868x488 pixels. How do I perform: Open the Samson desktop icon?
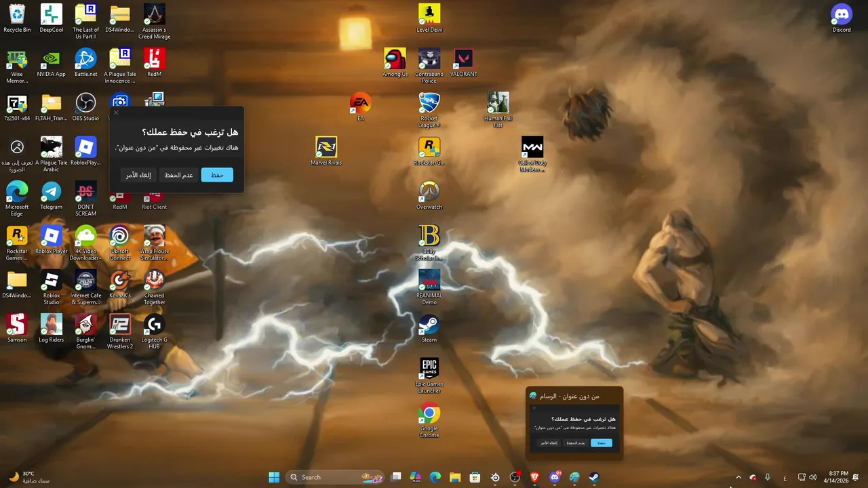click(17, 329)
